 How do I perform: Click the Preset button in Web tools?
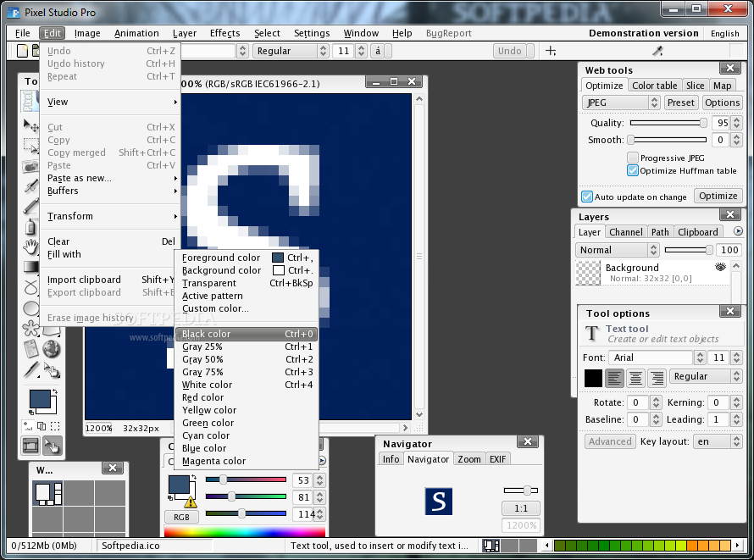pyautogui.click(x=680, y=103)
